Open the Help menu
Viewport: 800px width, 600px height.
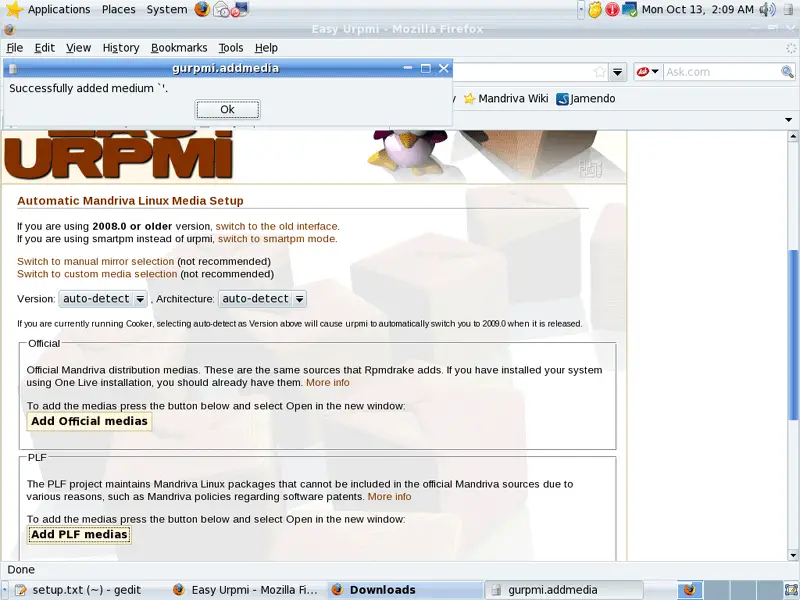pos(266,48)
